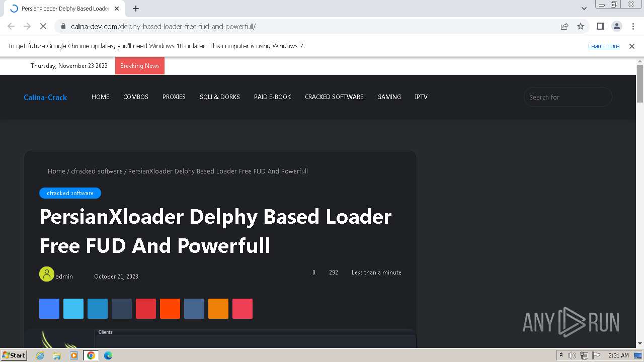Open the Chrome profile avatar
Screen dimensions: 644x362
point(616,26)
